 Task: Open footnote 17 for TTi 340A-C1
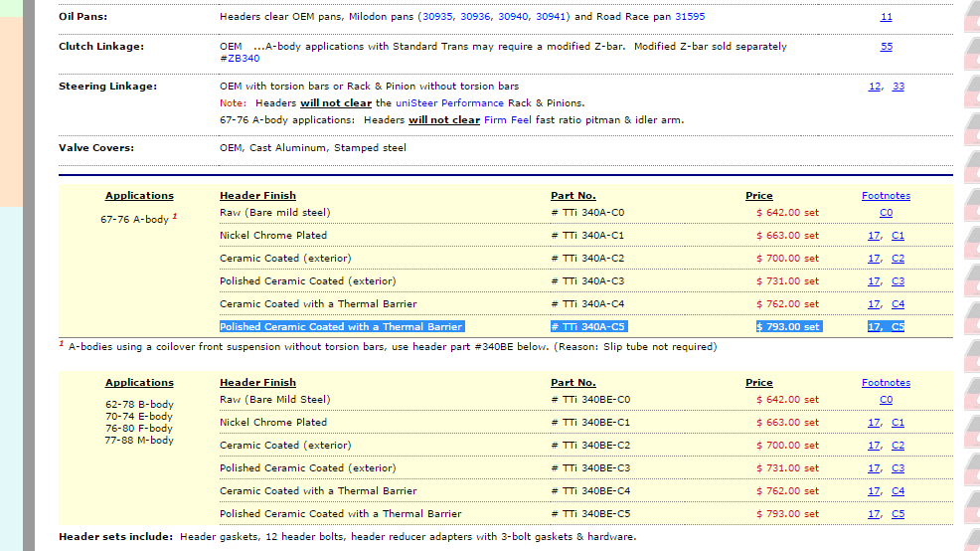(874, 236)
